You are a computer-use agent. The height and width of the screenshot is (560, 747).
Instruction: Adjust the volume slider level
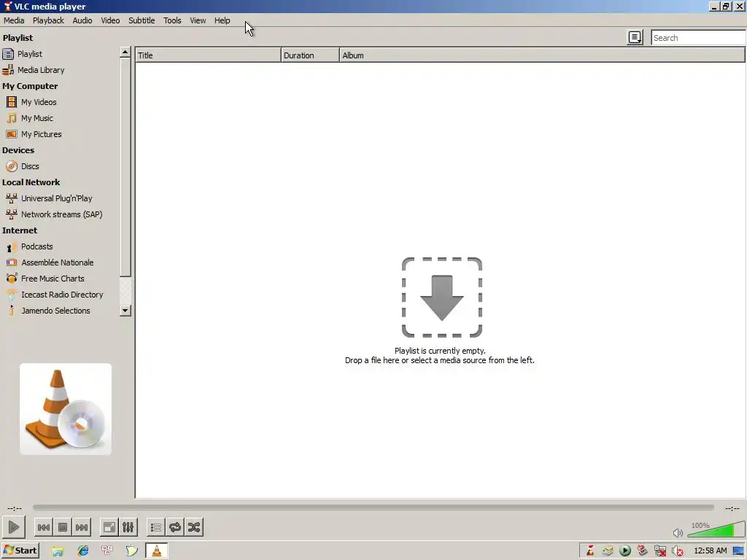(716, 529)
